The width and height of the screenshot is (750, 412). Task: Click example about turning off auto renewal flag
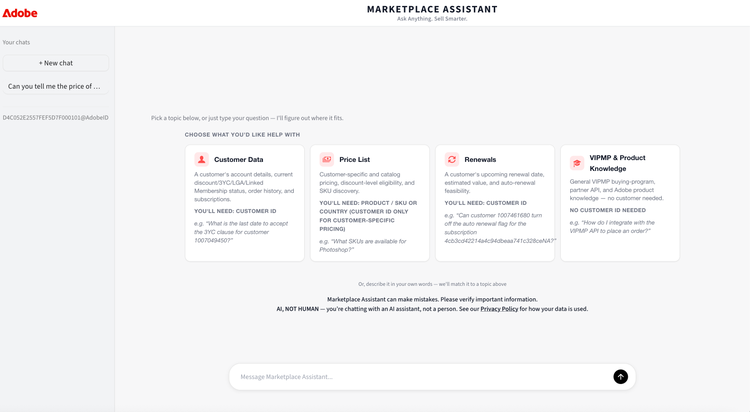(500, 228)
